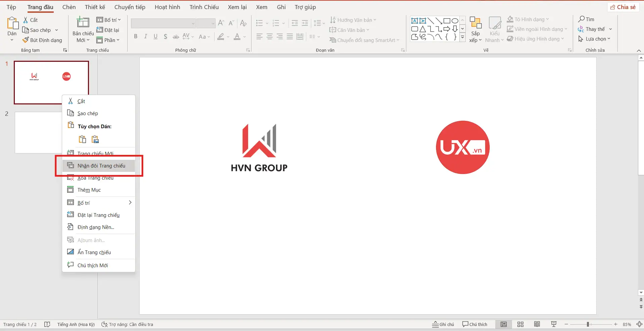Open Sắp xếp to arrange objects
The width and height of the screenshot is (644, 331).
pos(475,30)
